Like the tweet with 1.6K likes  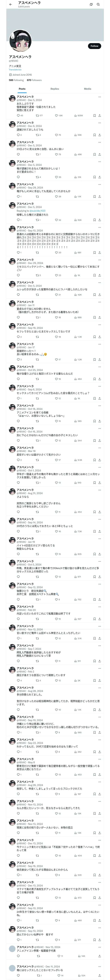(x=59, y=115)
